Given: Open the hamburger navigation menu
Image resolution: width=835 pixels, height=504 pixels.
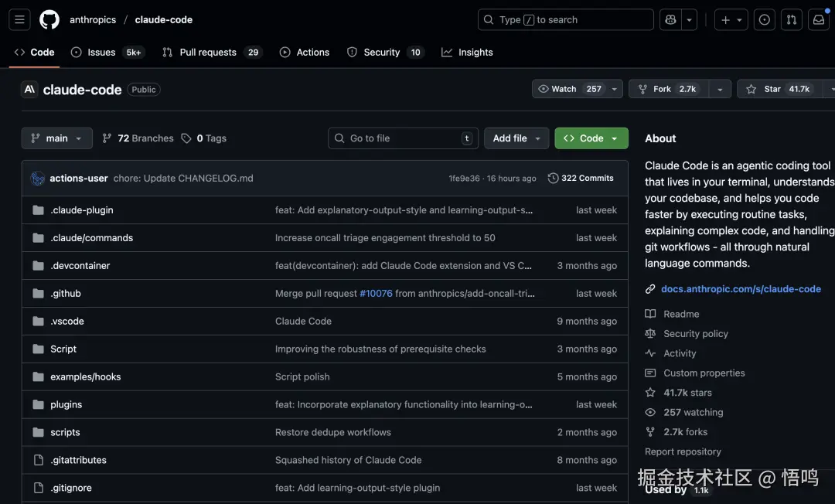Looking at the screenshot, I should (x=19, y=19).
